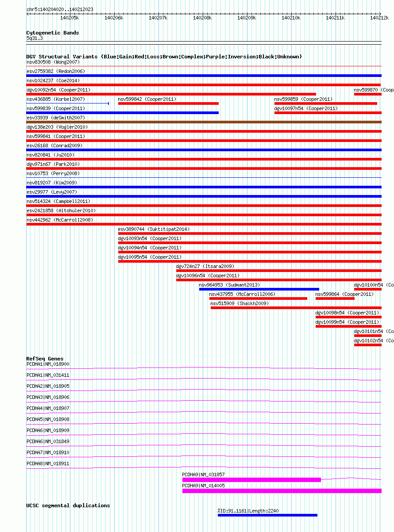The image size is (394, 532).
Task: Open the nsv514324 (Campbell2011) label
Action: point(58,201)
